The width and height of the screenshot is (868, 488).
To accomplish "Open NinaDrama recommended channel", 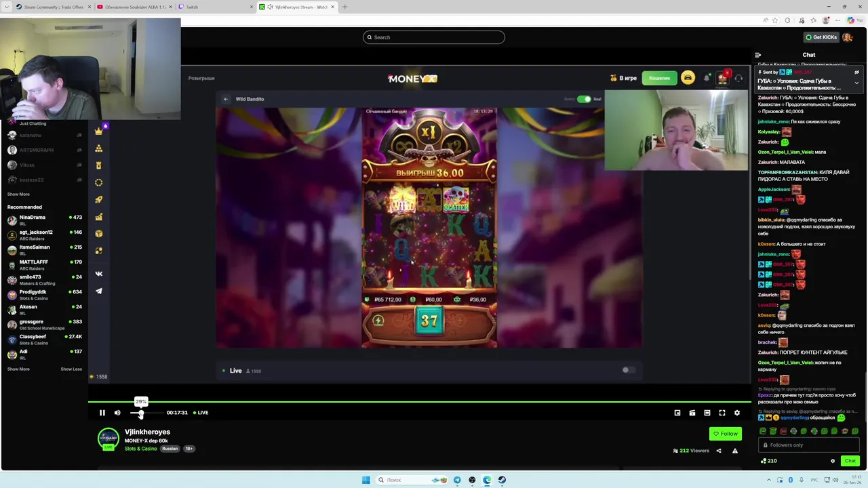I will pos(44,220).
